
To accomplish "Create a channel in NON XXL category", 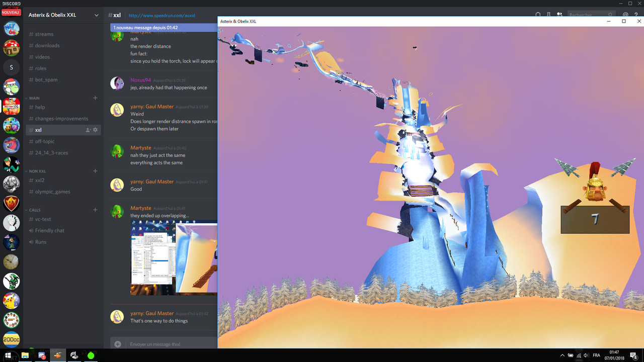I will (x=95, y=171).
